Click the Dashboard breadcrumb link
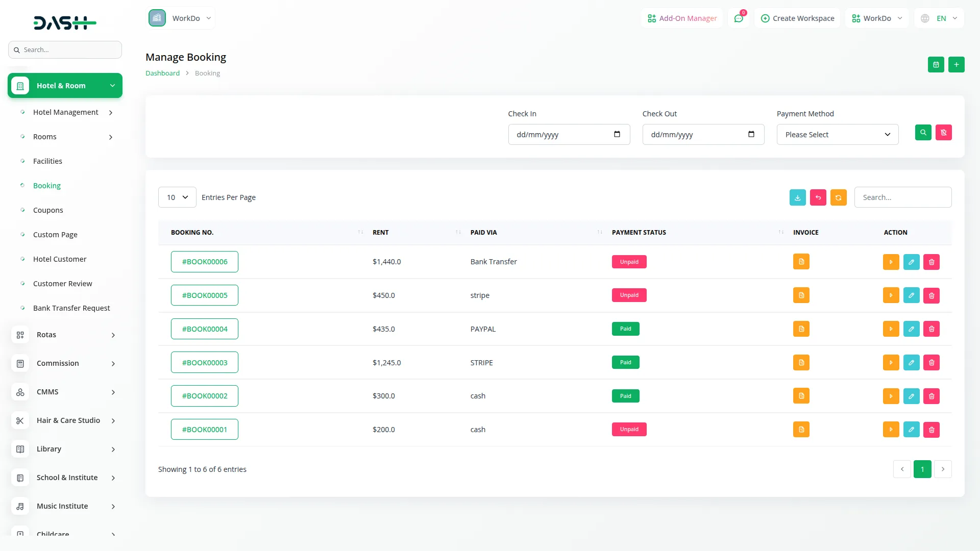980x551 pixels. click(x=162, y=73)
